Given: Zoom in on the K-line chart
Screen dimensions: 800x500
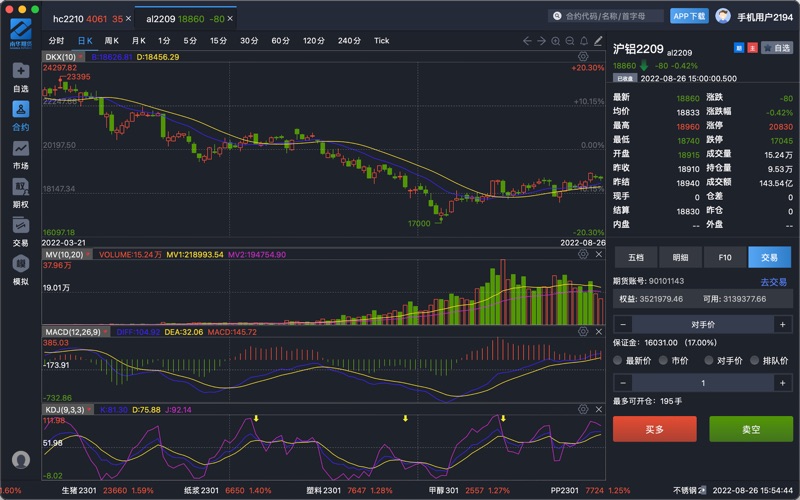Looking at the screenshot, I should point(555,41).
